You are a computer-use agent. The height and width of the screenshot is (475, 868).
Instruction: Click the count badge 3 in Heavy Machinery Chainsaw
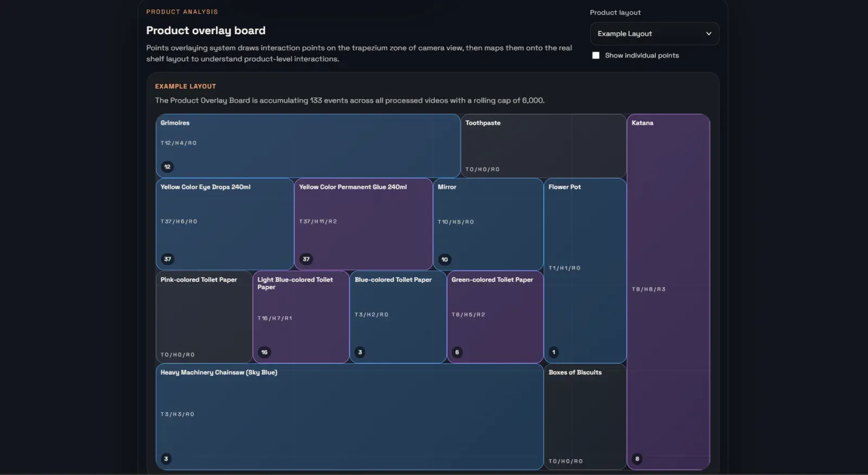coord(166,459)
